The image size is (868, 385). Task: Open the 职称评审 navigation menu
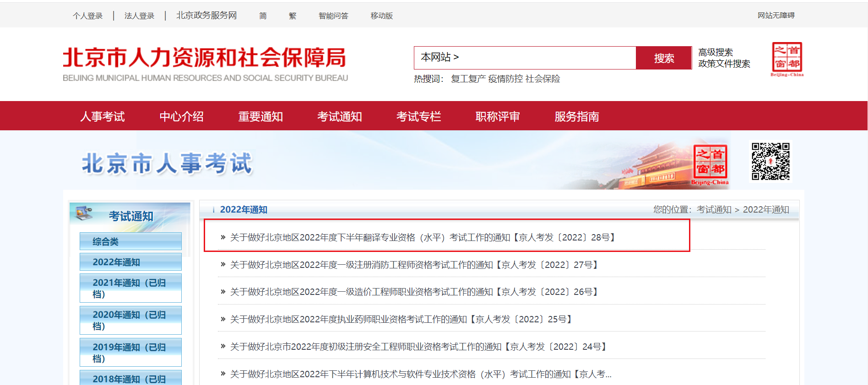coord(498,117)
